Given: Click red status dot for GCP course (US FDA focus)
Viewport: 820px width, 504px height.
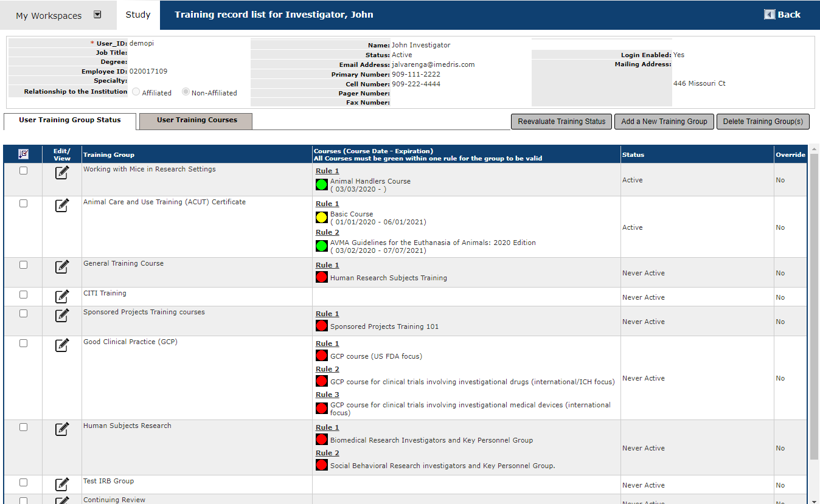Looking at the screenshot, I should [x=322, y=356].
